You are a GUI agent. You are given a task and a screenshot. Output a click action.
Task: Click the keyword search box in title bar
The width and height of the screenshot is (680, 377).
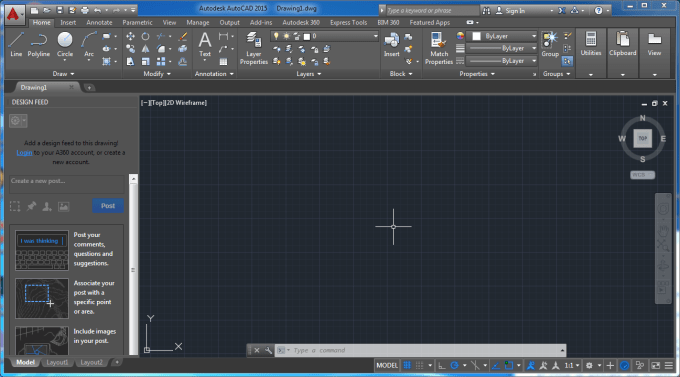(x=432, y=10)
